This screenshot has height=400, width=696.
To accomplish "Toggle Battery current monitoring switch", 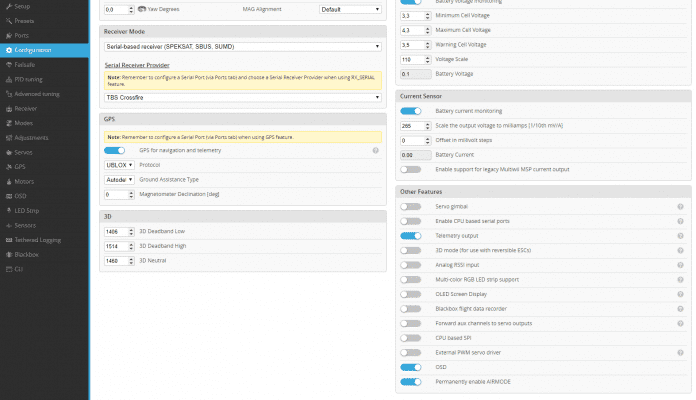I will click(x=410, y=110).
